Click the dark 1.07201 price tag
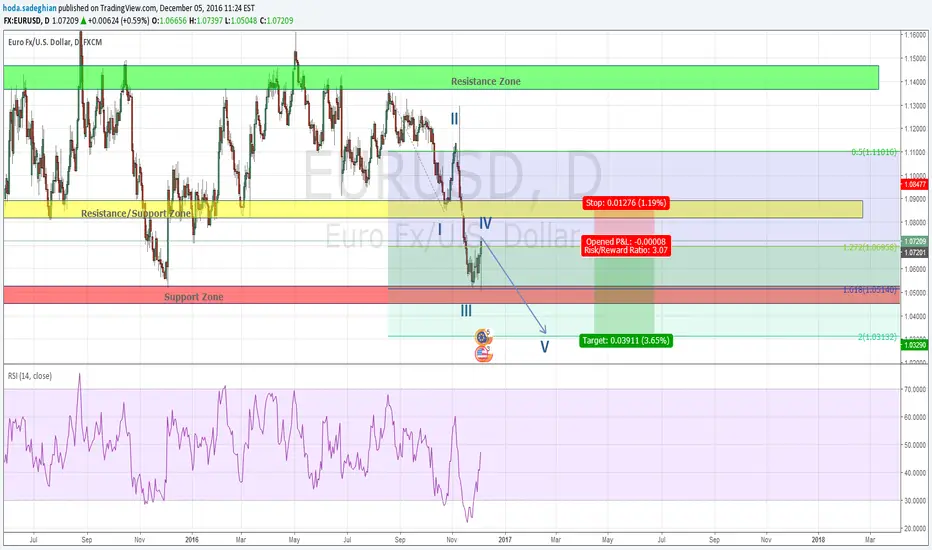The image size is (932, 550). [x=915, y=253]
